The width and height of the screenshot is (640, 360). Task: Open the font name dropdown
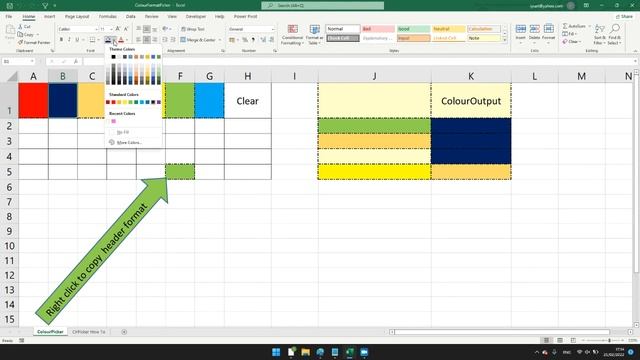[x=97, y=29]
